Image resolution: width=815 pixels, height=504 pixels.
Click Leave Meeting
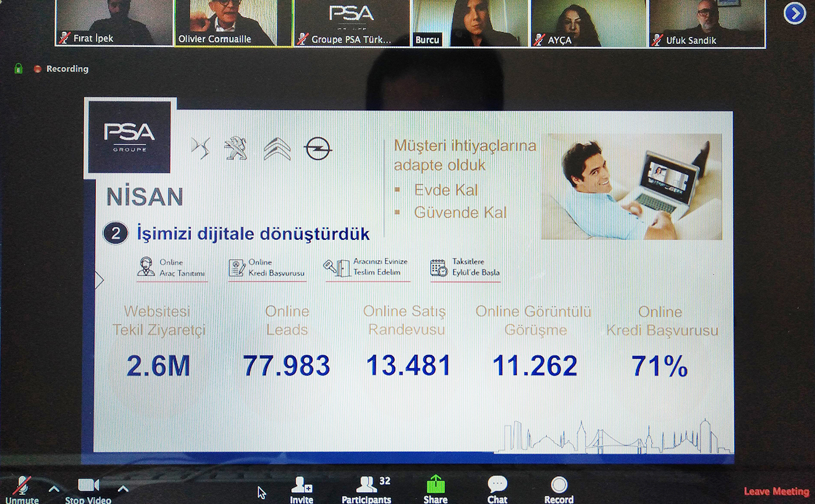tap(776, 491)
